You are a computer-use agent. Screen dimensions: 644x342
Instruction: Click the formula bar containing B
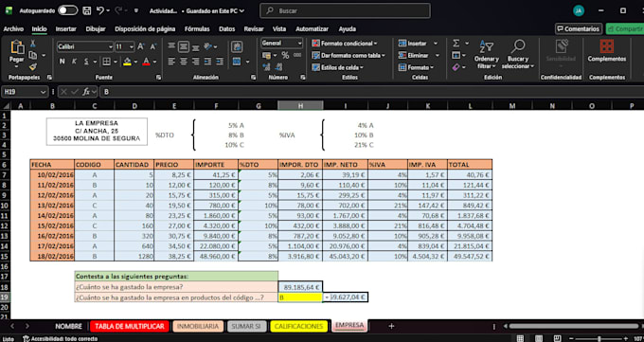(x=371, y=92)
